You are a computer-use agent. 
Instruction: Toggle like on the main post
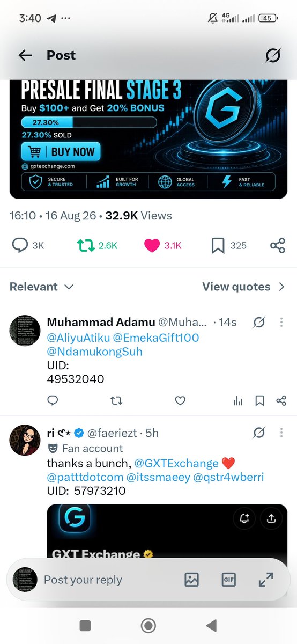[153, 245]
